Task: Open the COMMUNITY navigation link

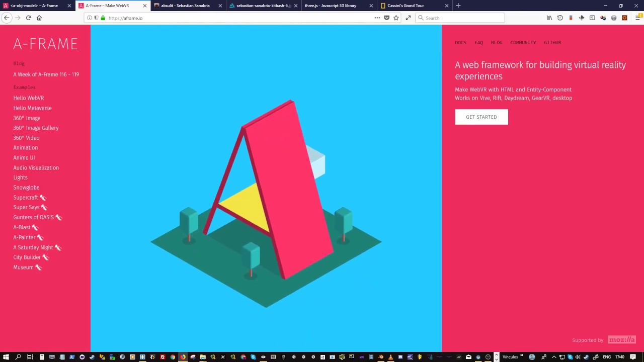Action: pos(523,43)
